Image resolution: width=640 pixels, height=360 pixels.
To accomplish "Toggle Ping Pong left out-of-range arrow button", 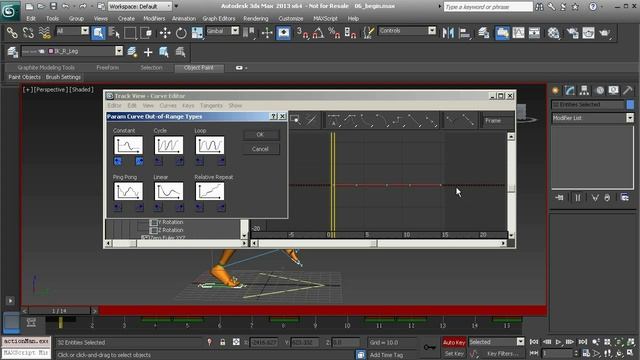I will coord(118,207).
